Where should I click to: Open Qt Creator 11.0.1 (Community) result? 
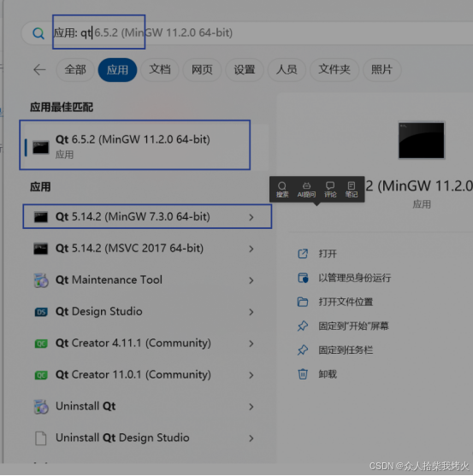click(147, 374)
